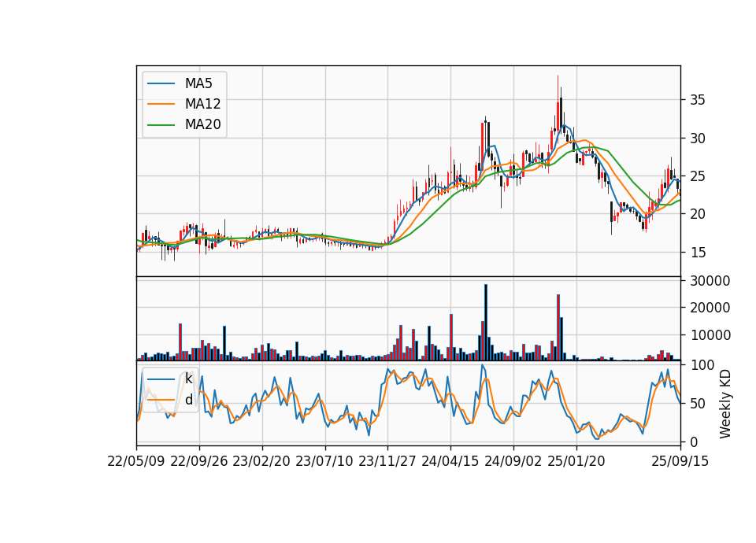Click the MA20 legend label
Screen dimensions: 756x543
coord(202,124)
